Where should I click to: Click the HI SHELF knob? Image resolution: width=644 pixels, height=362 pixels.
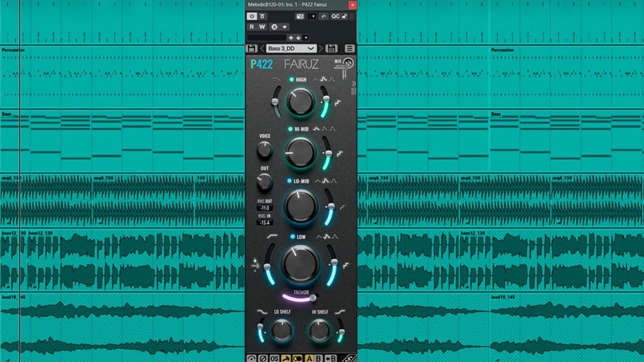(x=319, y=330)
